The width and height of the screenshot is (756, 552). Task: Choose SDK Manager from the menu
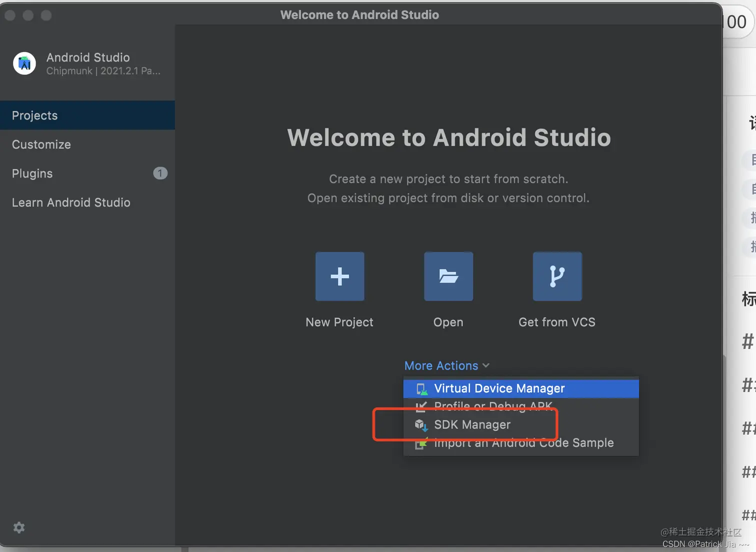521,424
